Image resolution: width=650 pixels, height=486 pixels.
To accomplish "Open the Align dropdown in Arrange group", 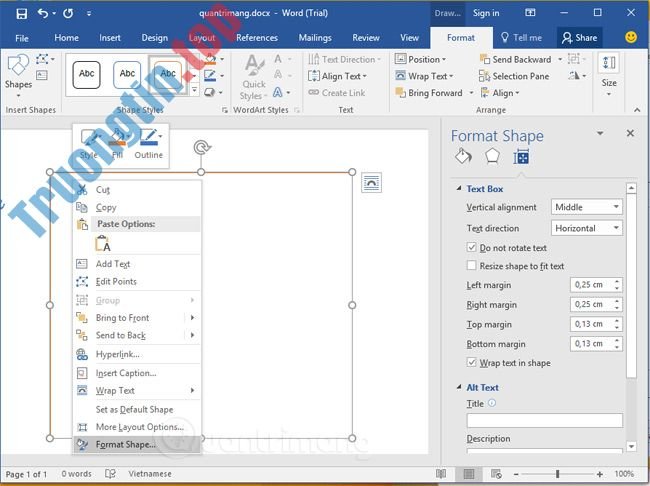I will click(x=500, y=93).
